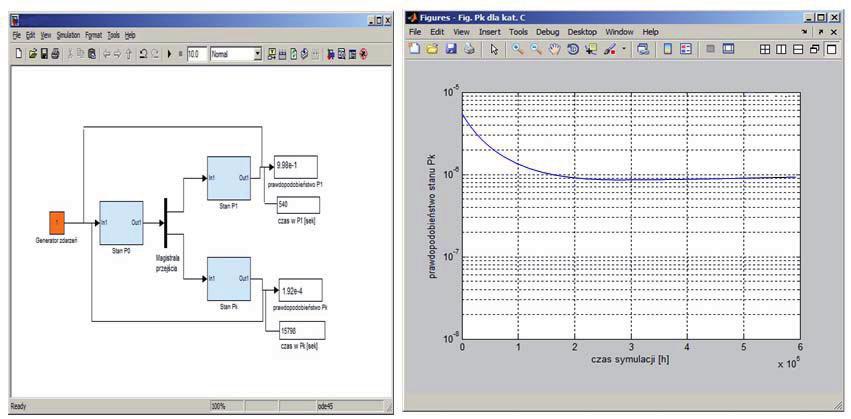Select the Rotate 3D tool
This screenshot has width=851, height=419.
pos(573,49)
